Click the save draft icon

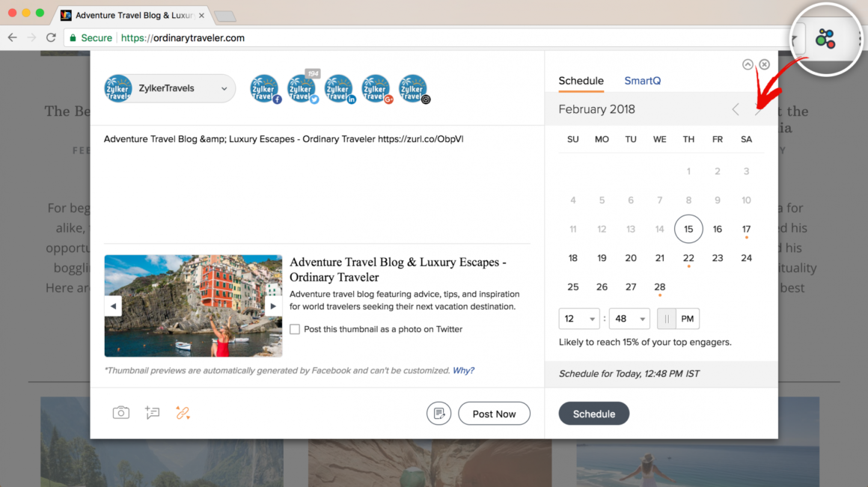click(x=438, y=414)
